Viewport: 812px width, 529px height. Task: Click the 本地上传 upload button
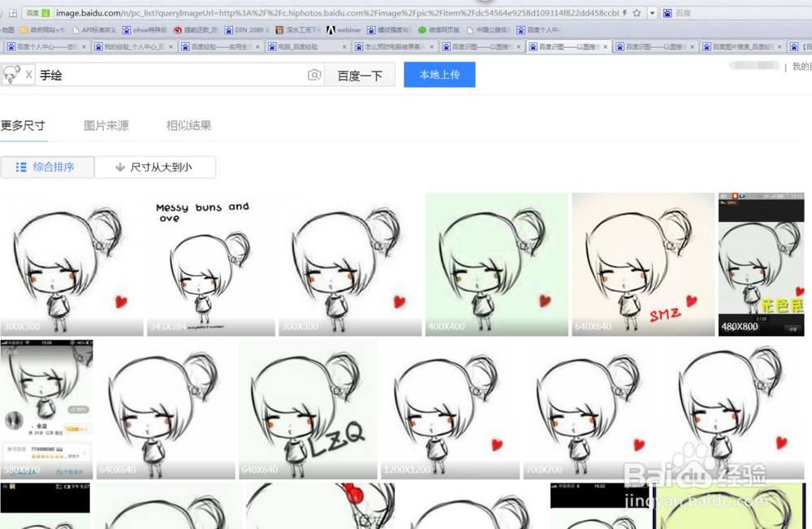point(439,75)
